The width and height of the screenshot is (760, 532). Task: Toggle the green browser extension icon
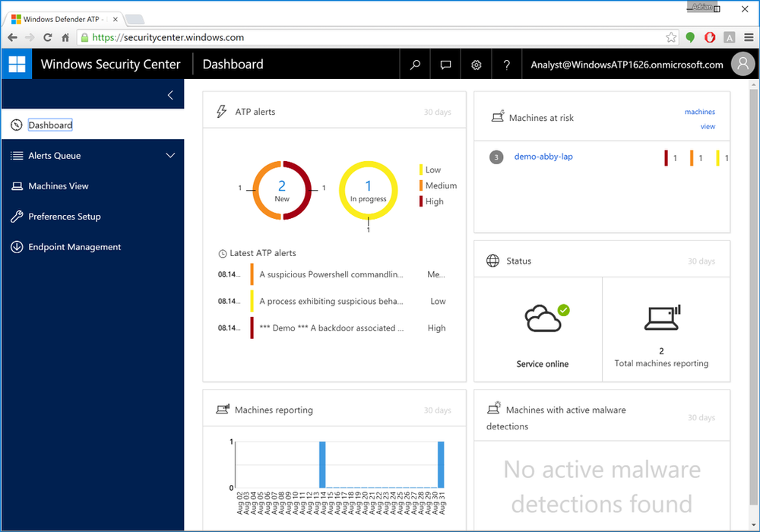click(690, 36)
